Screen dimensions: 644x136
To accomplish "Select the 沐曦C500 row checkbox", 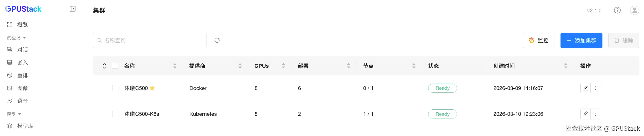I will [115, 88].
